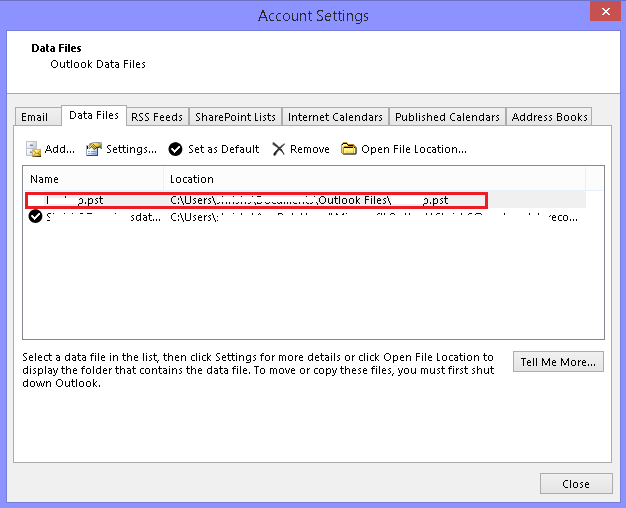Go to the SharePoint Lists tab
This screenshot has height=508, width=626.
click(x=235, y=117)
